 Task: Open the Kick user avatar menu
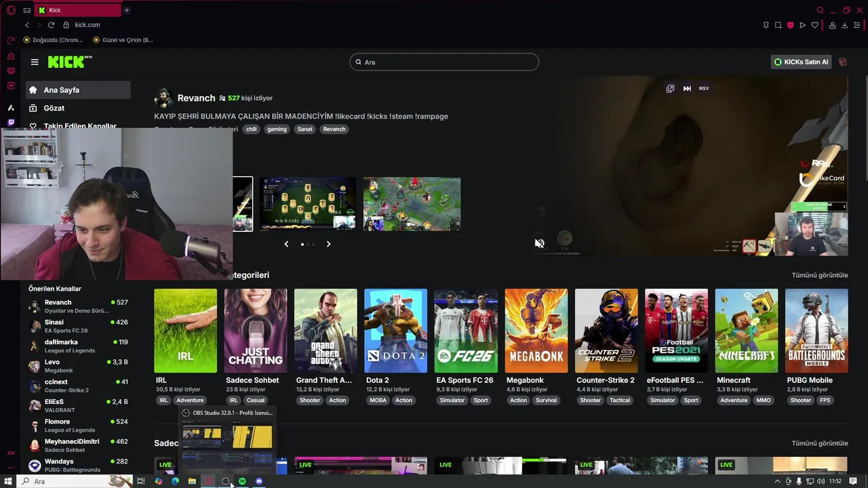pyautogui.click(x=843, y=62)
